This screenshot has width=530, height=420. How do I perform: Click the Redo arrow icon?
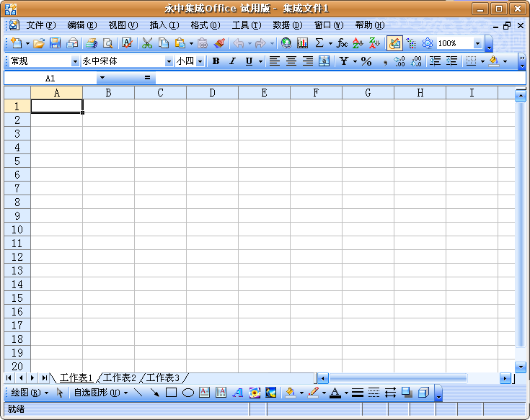(260, 43)
